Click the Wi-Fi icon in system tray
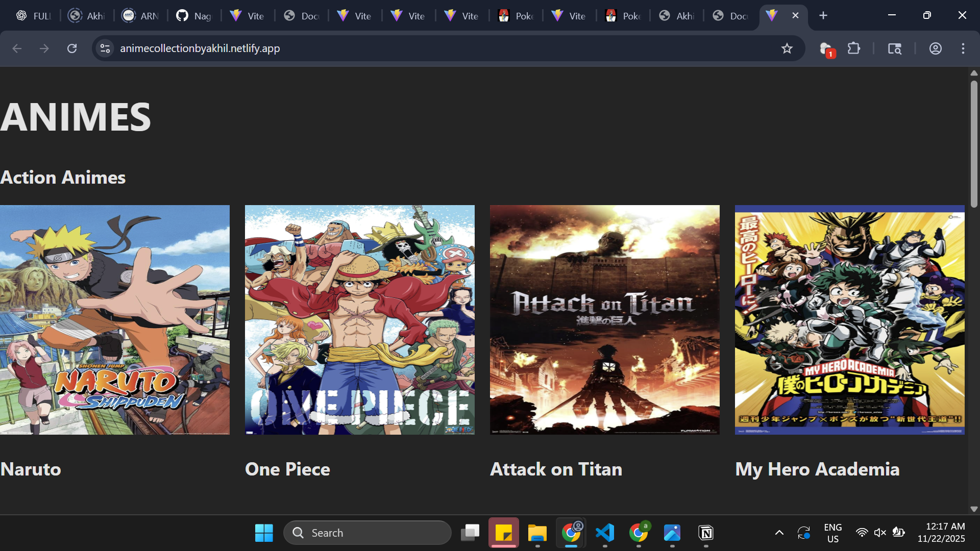The height and width of the screenshot is (551, 980). 862,532
